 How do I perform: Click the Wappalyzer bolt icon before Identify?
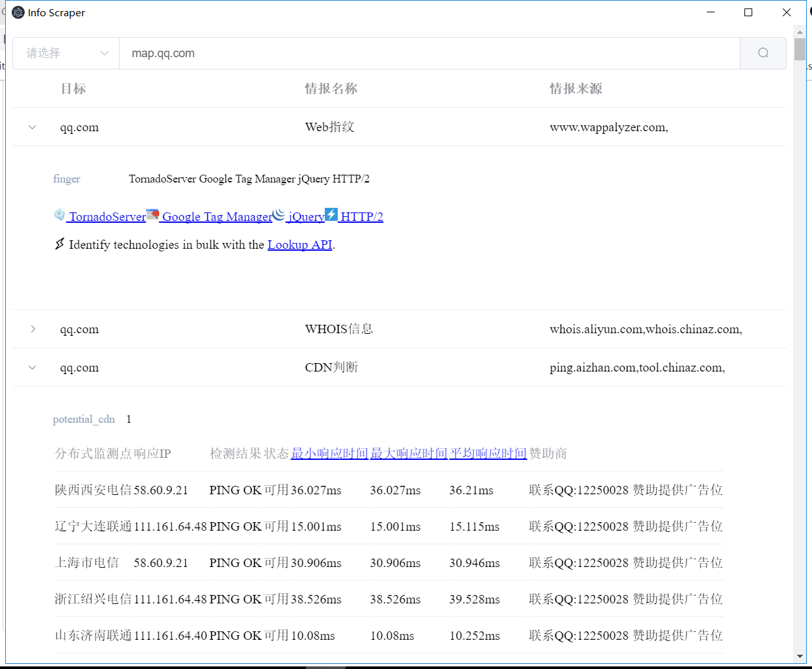pos(60,244)
